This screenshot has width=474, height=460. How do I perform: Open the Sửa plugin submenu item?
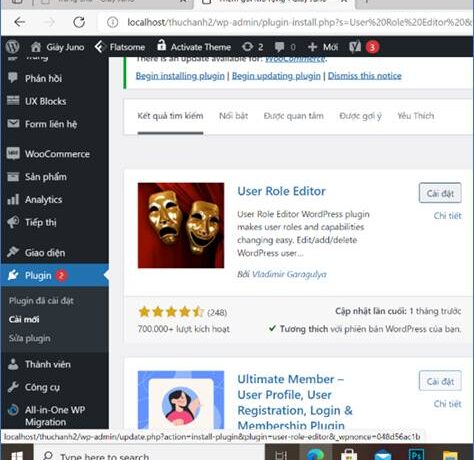point(30,338)
